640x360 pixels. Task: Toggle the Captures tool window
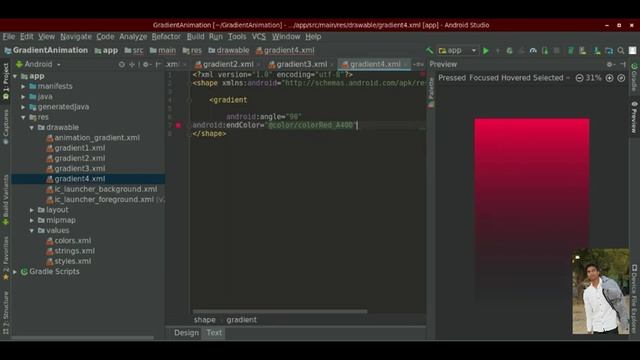coord(5,127)
